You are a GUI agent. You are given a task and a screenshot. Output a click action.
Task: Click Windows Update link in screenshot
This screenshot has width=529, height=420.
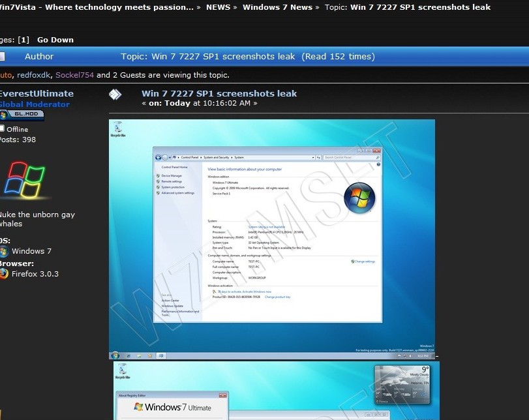(172, 306)
